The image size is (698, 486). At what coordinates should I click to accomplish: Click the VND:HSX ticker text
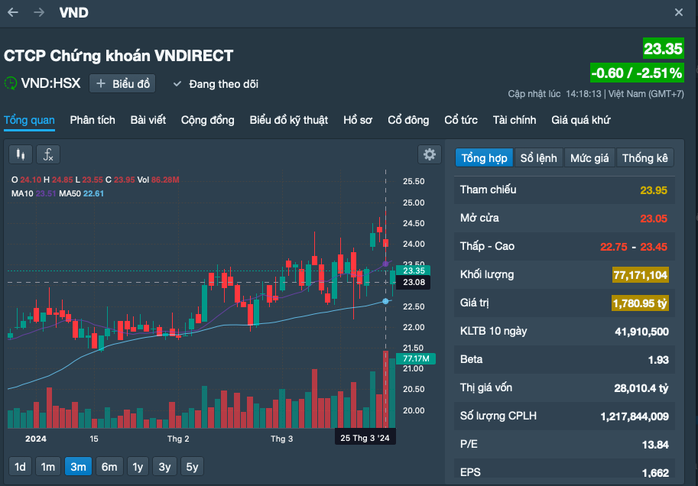click(51, 83)
